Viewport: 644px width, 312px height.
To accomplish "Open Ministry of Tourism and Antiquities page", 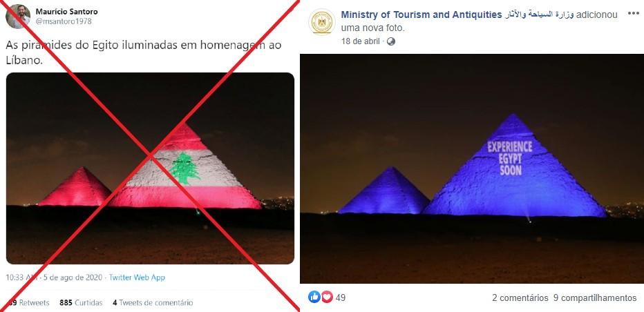I will point(422,14).
